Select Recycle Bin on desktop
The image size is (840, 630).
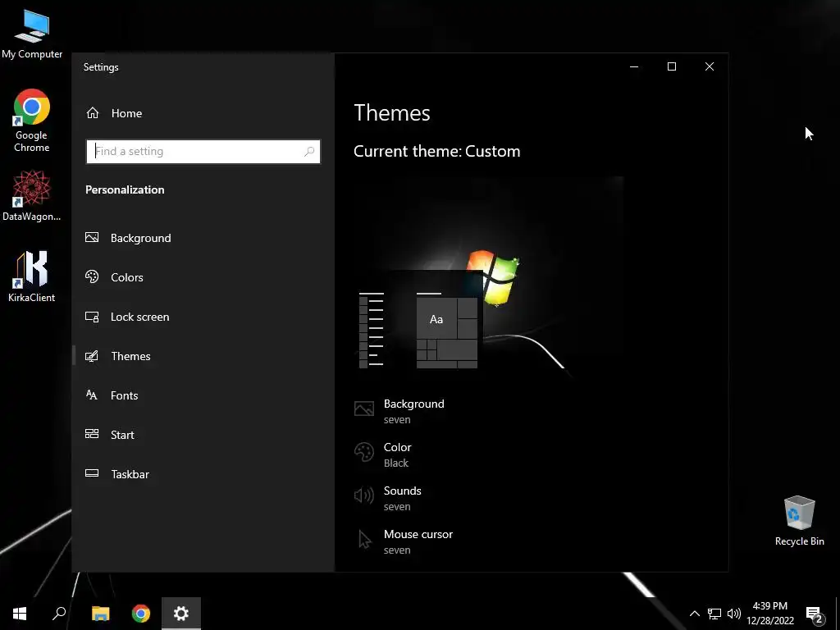[x=799, y=521]
